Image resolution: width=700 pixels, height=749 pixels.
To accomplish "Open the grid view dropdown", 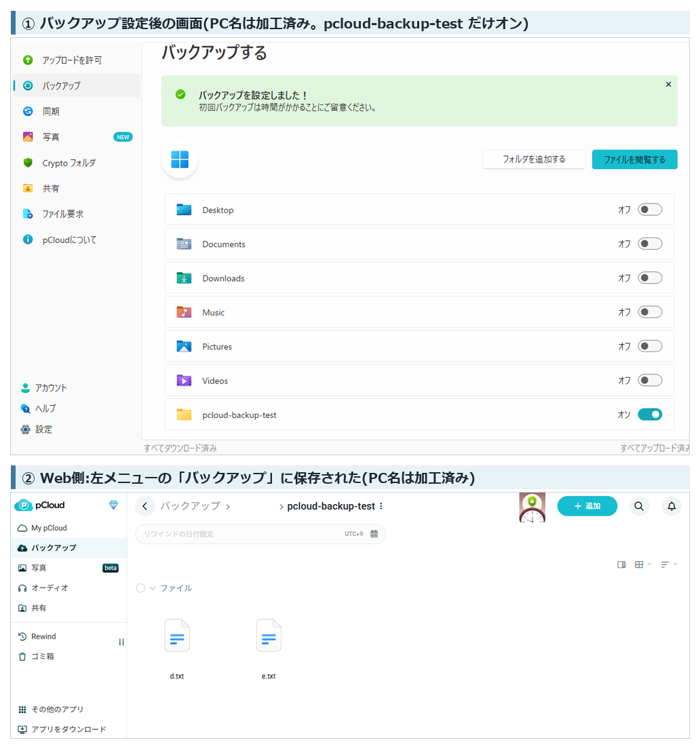I will coord(642,564).
